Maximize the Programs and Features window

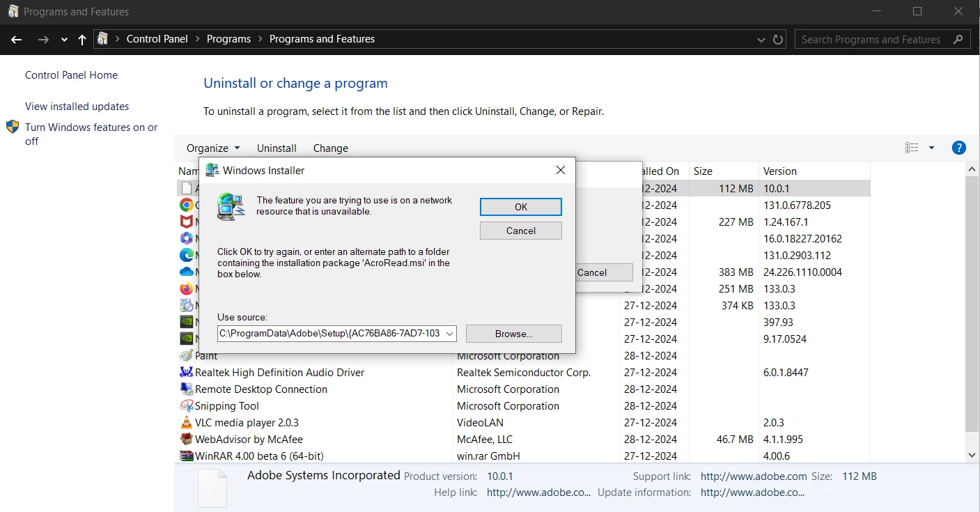coord(917,11)
